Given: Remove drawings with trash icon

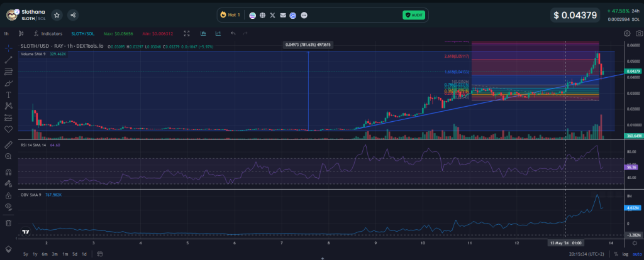Looking at the screenshot, I should pos(8,223).
